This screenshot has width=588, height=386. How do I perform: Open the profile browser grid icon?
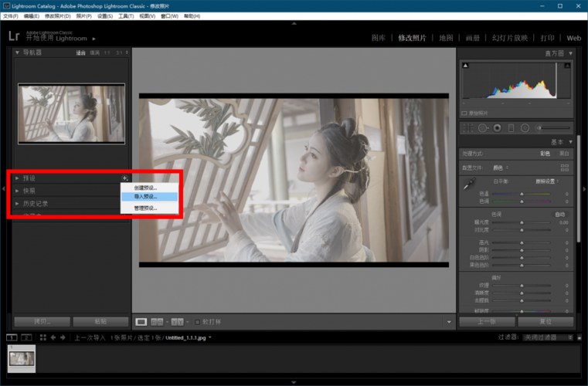pyautogui.click(x=565, y=168)
